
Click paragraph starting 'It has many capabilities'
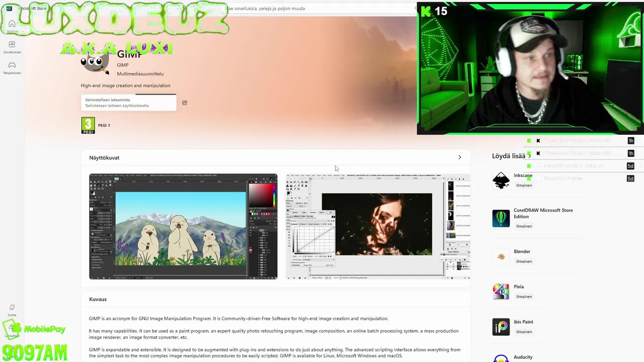coord(274,334)
